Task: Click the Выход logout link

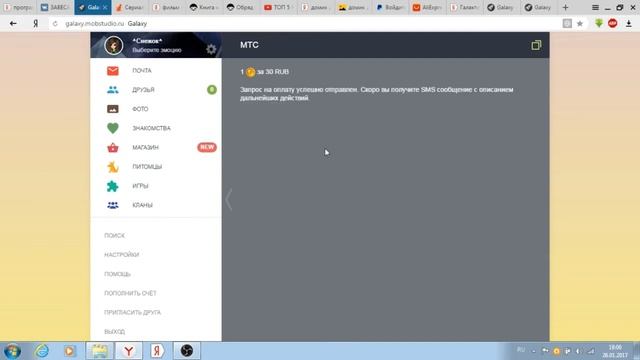Action: tap(115, 331)
